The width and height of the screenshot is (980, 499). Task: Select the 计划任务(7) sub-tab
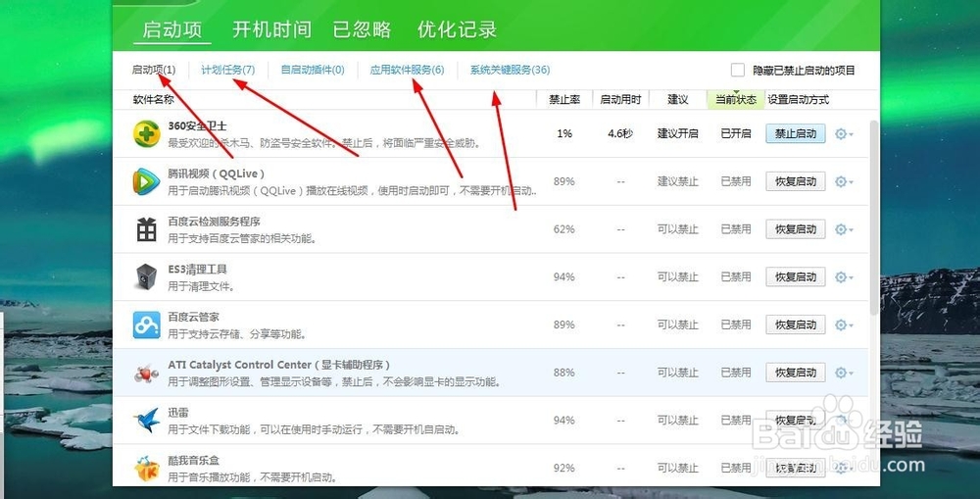click(x=228, y=70)
